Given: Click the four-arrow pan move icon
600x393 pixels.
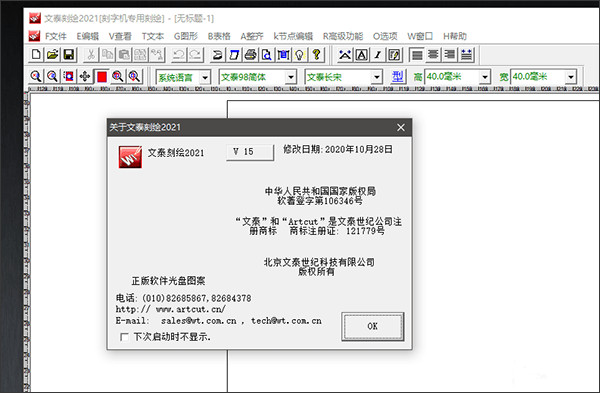Looking at the screenshot, I should point(85,77).
